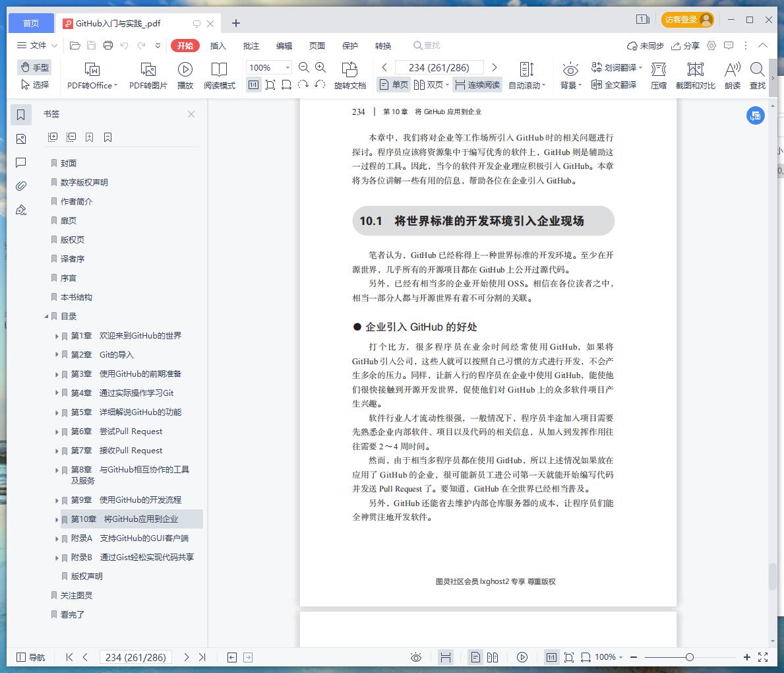784x673 pixels.
Task: Expand 第1章 欢迎来到GitHub的世界
Action: point(57,336)
